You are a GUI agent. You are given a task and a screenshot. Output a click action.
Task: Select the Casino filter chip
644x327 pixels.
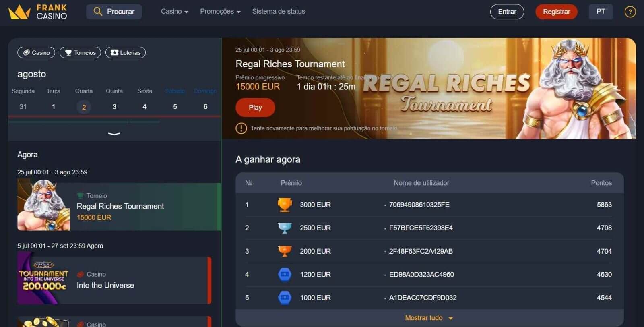click(36, 52)
